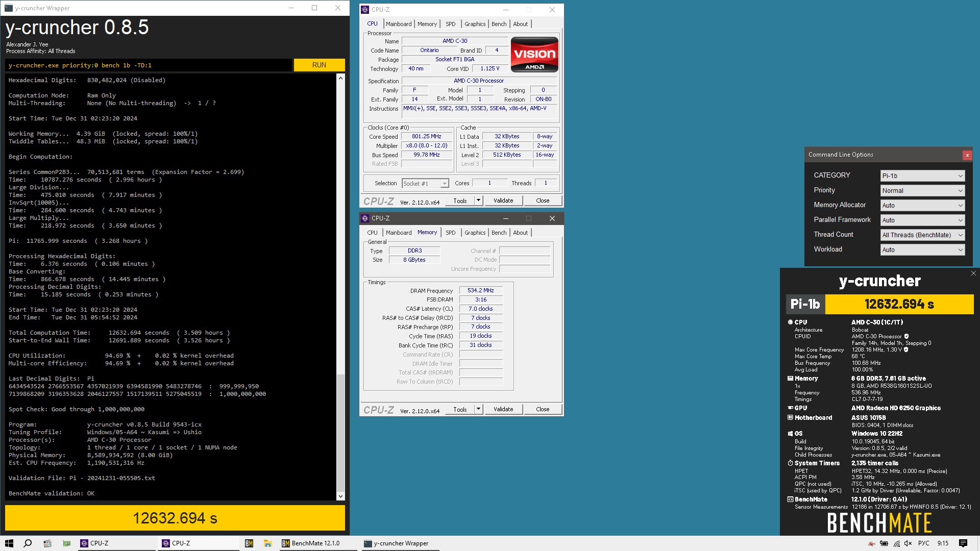The width and height of the screenshot is (980, 551).
Task: Switch to Mainboard tab in upper CPU-Z
Action: (x=399, y=24)
